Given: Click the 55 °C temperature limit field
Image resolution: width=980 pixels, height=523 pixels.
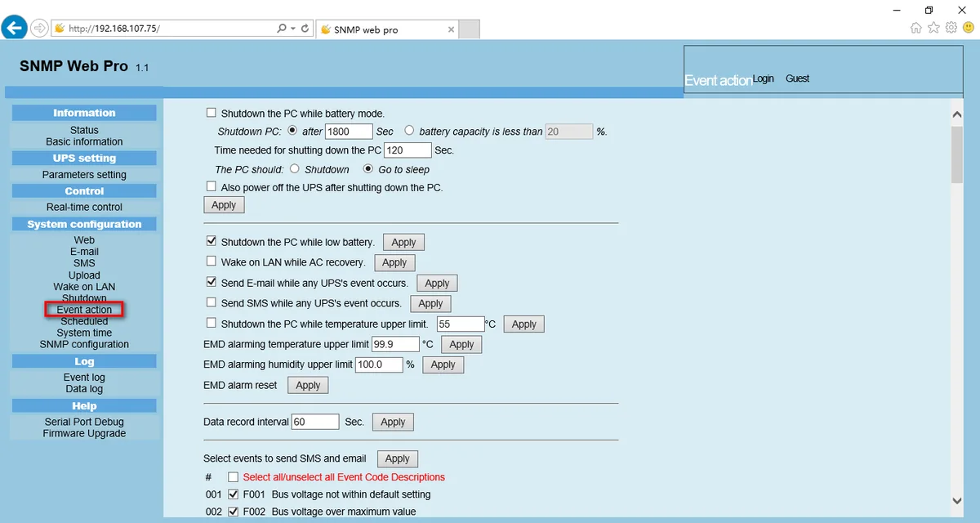Looking at the screenshot, I should (x=461, y=324).
